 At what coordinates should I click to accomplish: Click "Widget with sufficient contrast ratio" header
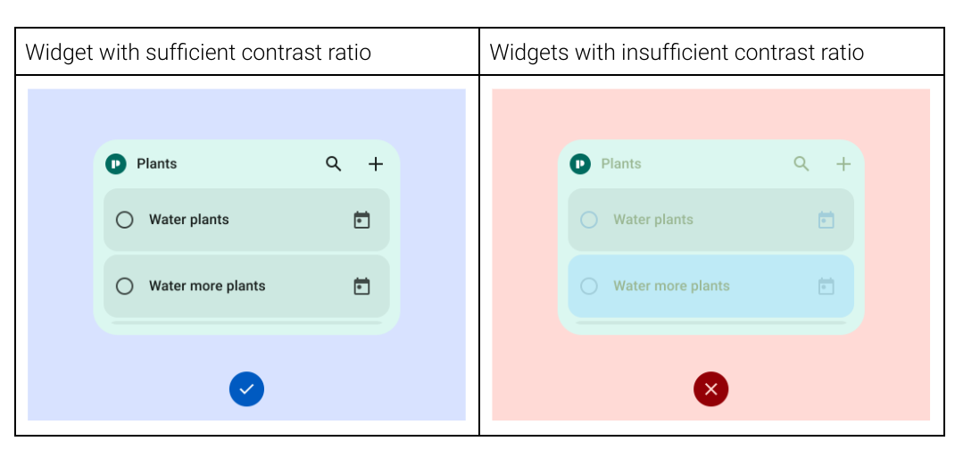click(198, 53)
